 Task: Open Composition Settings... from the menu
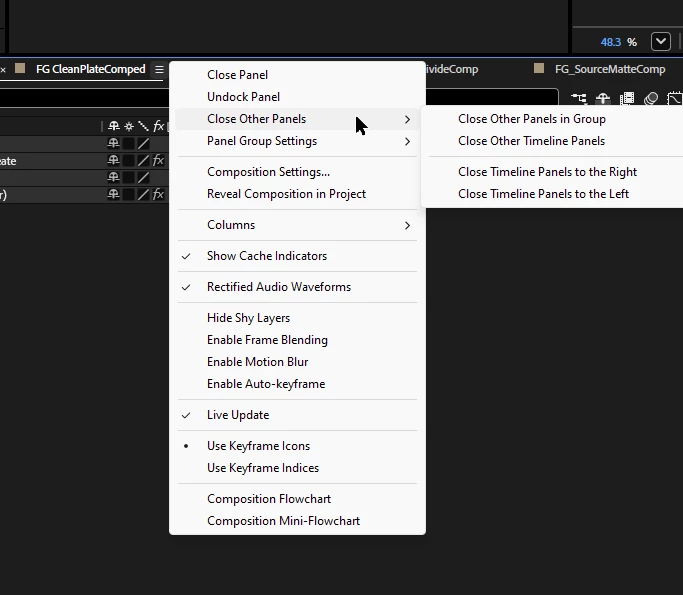(x=297, y=172)
